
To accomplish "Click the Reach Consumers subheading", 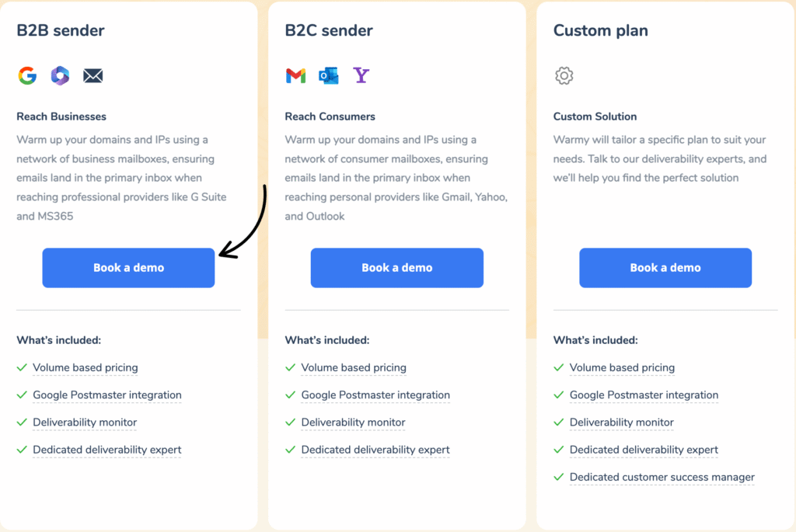I will pyautogui.click(x=330, y=116).
